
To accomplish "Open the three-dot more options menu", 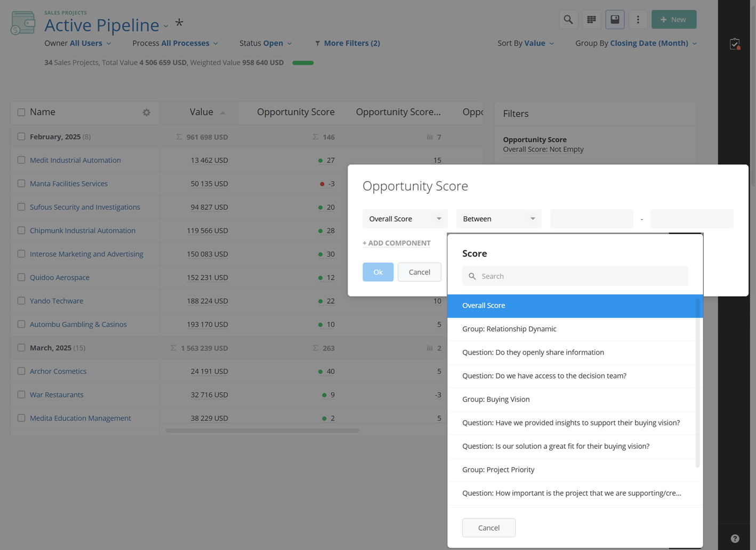I will click(x=638, y=20).
